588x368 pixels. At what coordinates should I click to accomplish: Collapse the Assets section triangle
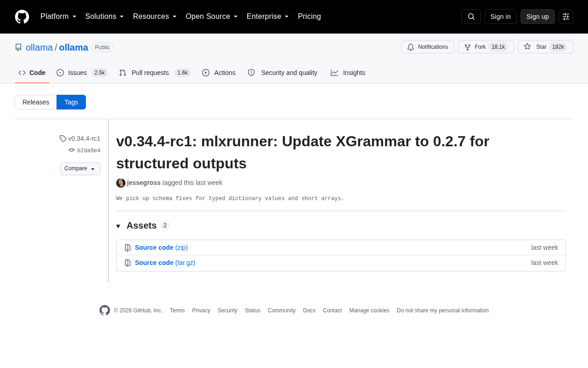tap(118, 226)
